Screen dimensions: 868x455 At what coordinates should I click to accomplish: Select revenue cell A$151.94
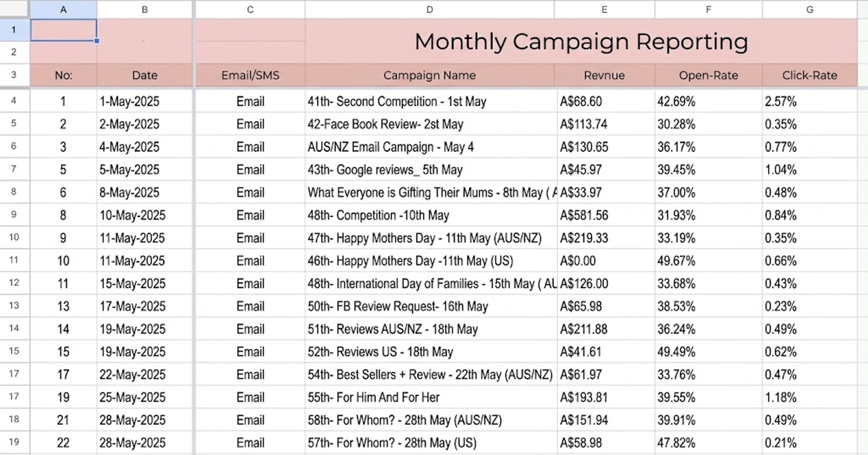606,420
